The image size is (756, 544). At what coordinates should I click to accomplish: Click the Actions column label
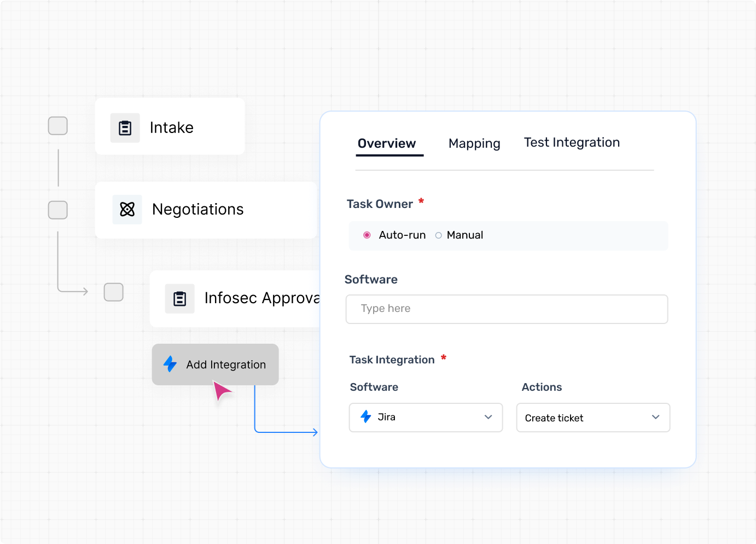pos(542,387)
